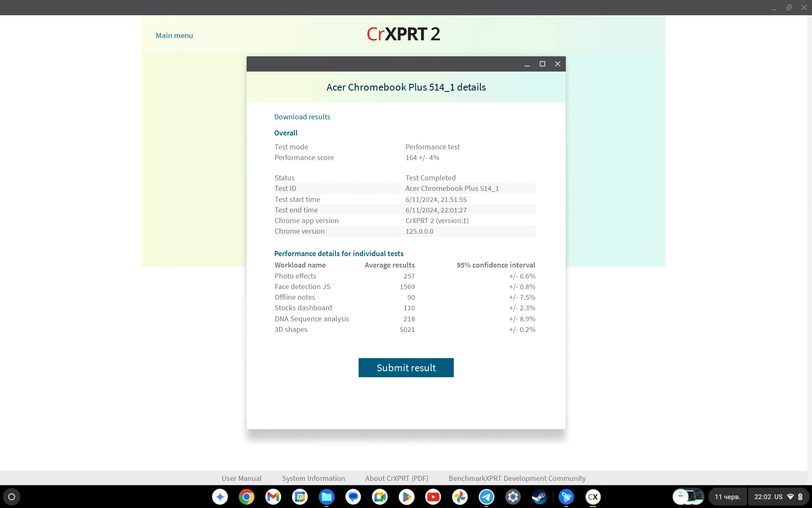Click the Overall section heading
This screenshot has height=508, width=812.
[286, 133]
